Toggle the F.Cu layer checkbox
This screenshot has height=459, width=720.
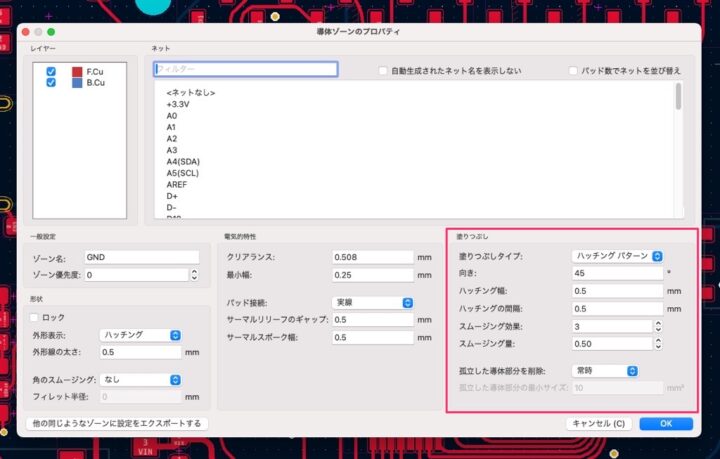pos(51,72)
